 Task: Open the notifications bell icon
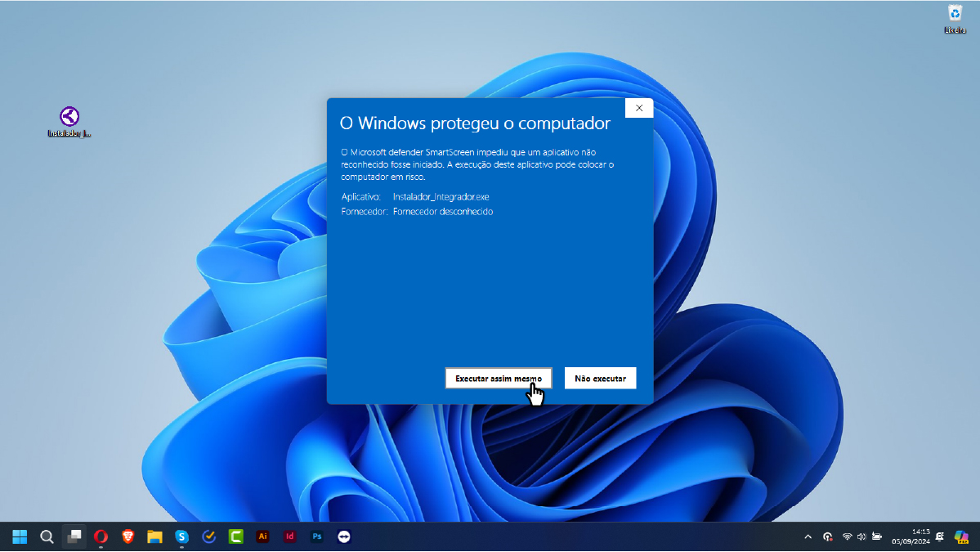(x=939, y=536)
